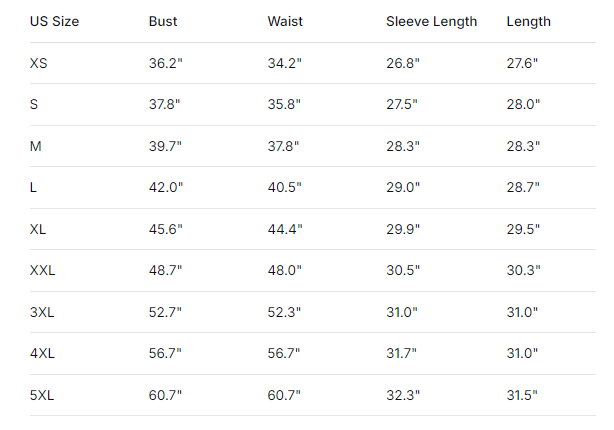This screenshot has height=430, width=614.
Task: Click the US Size column header
Action: (55, 21)
